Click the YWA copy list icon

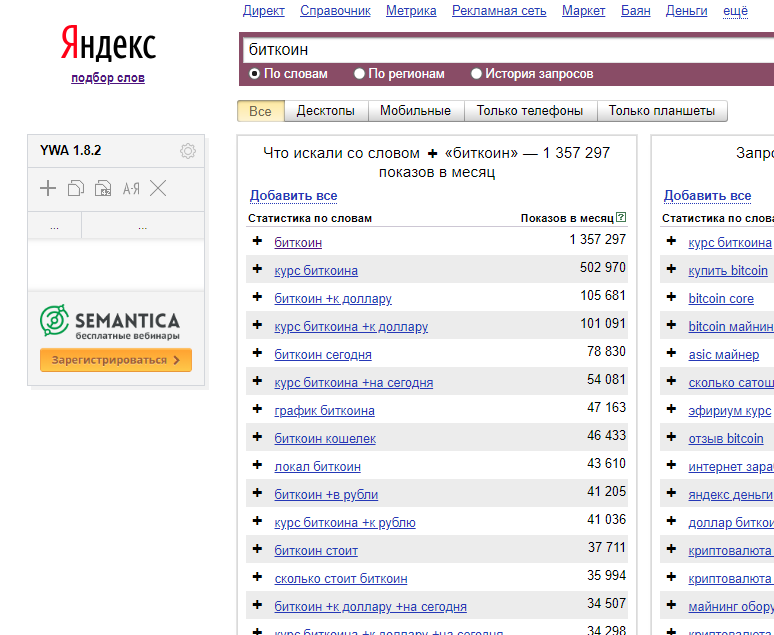pos(75,188)
